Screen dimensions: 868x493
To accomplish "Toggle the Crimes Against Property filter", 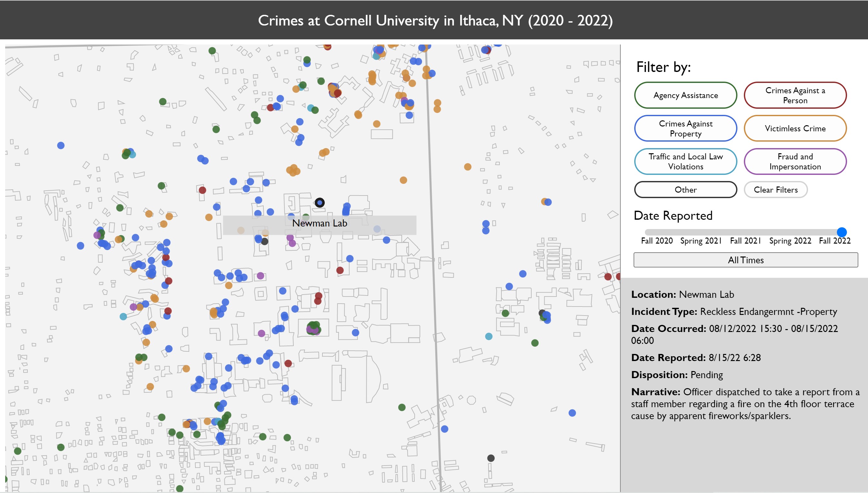I will (x=685, y=128).
